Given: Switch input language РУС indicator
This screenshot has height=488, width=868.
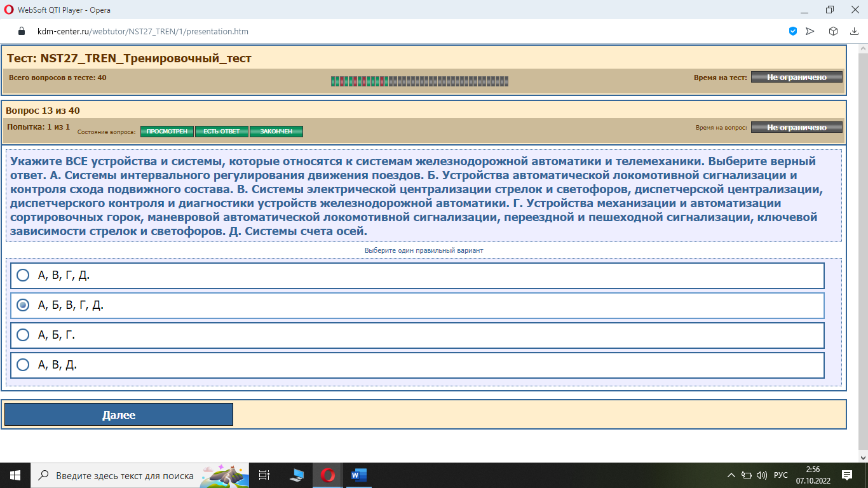Looking at the screenshot, I should coord(781,475).
